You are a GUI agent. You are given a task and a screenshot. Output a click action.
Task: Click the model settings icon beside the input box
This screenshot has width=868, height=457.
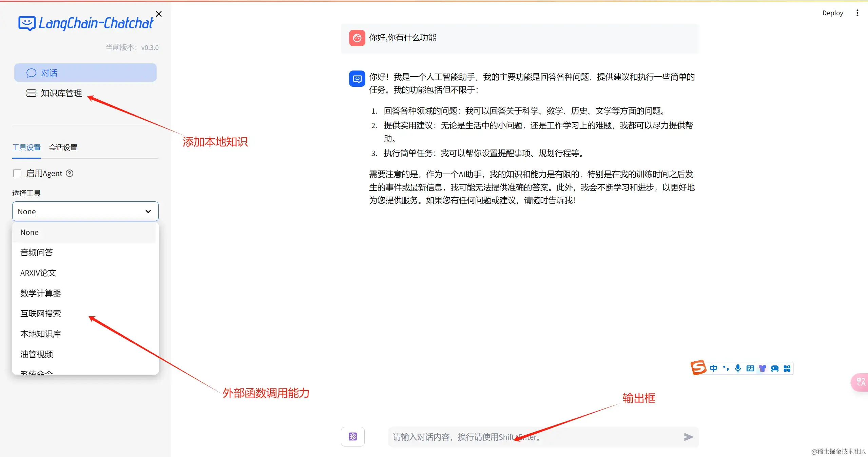click(x=352, y=437)
